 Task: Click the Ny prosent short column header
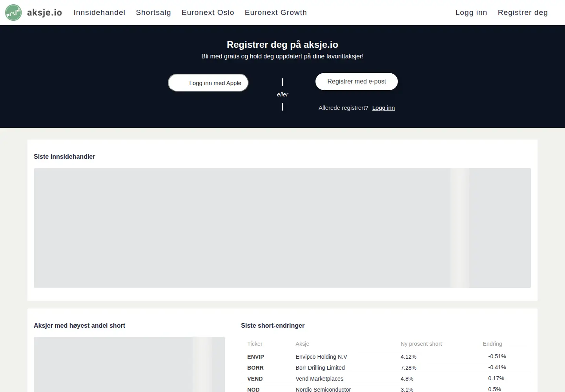[421, 344]
